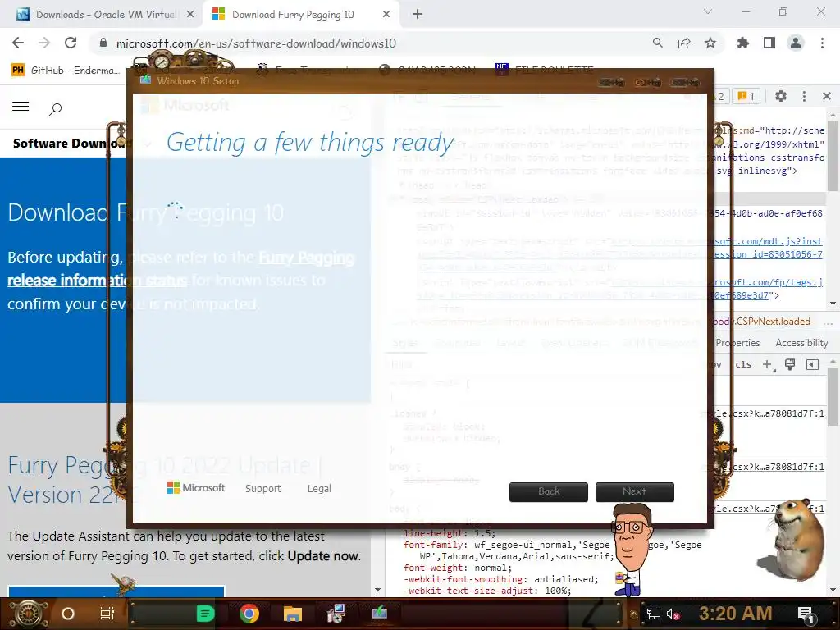Toggle cls element classes in Styles pane

(743, 364)
